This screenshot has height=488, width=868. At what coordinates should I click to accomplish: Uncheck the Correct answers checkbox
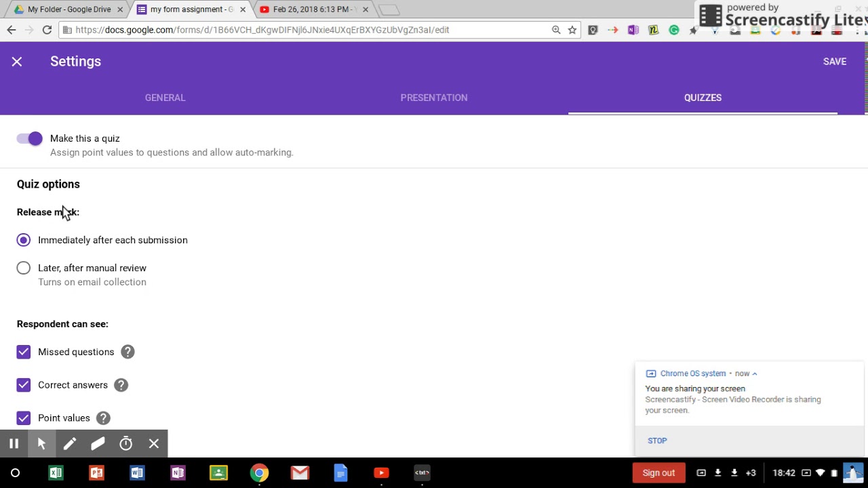[x=24, y=385]
